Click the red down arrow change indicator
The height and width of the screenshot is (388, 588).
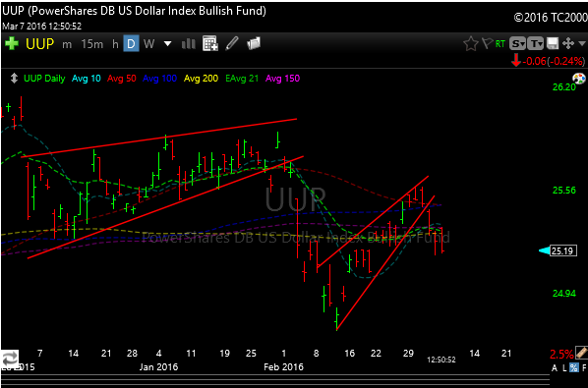pyautogui.click(x=516, y=60)
